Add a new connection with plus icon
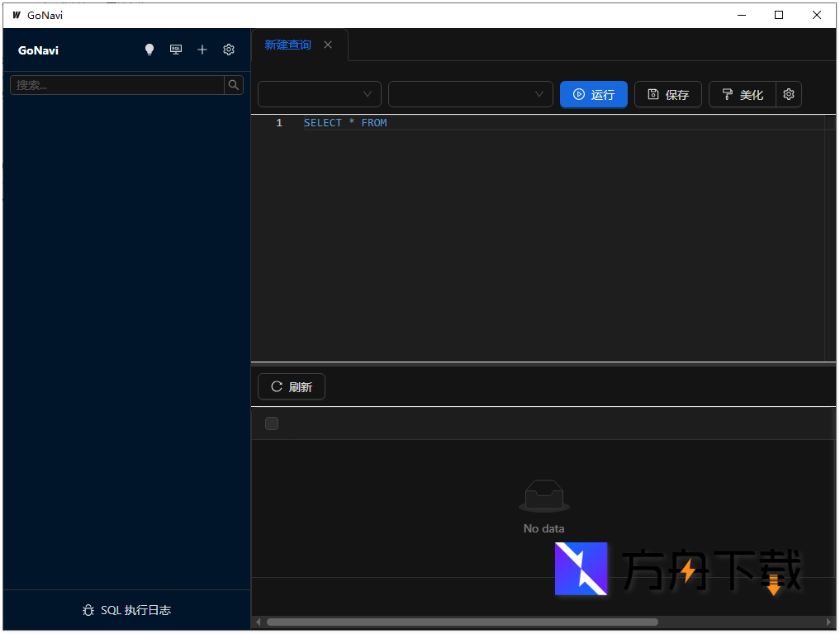The height and width of the screenshot is (634, 840). (x=202, y=50)
